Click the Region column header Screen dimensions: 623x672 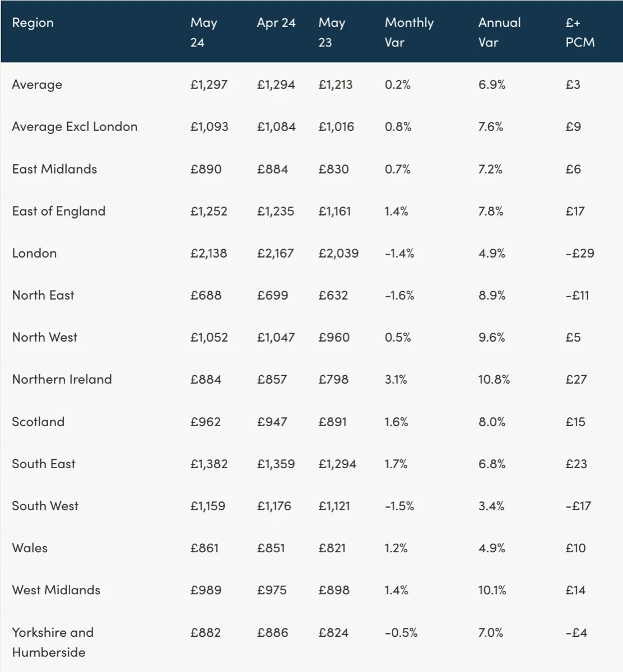click(33, 23)
